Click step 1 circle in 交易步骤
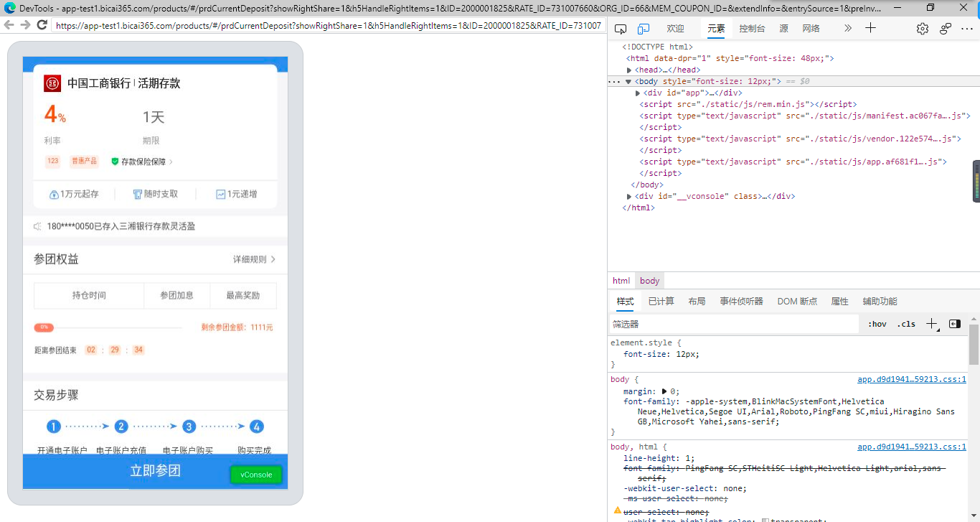This screenshot has width=980, height=522. 54,427
